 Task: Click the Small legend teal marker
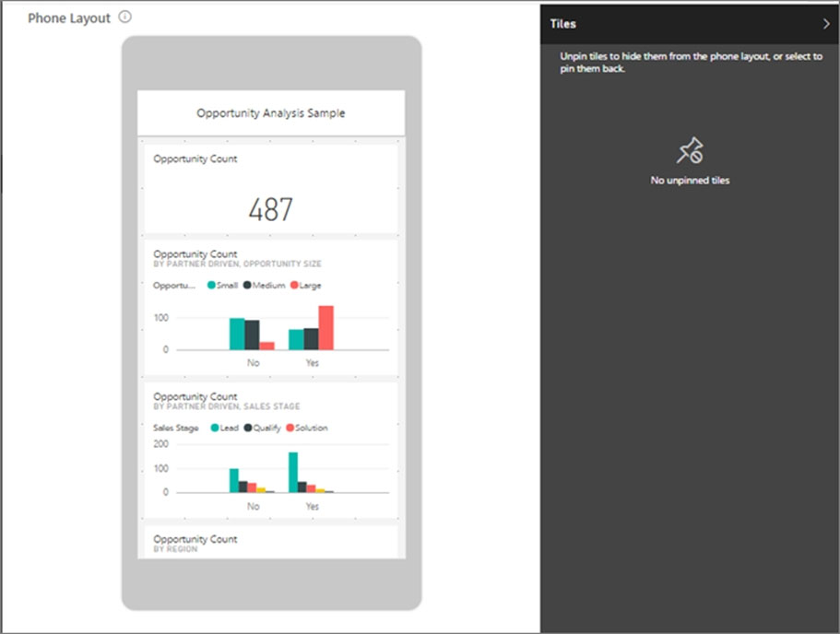209,286
